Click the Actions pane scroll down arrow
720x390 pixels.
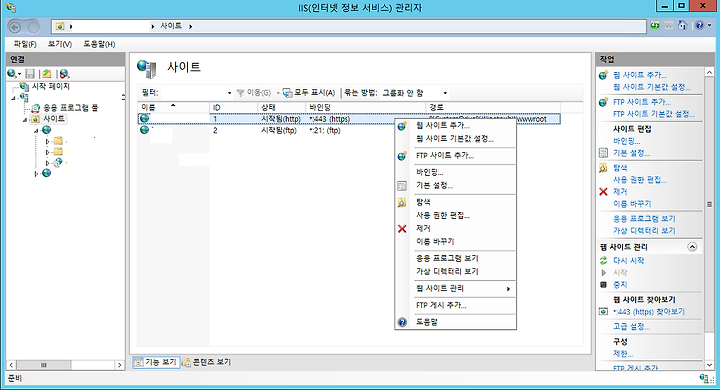click(709, 365)
